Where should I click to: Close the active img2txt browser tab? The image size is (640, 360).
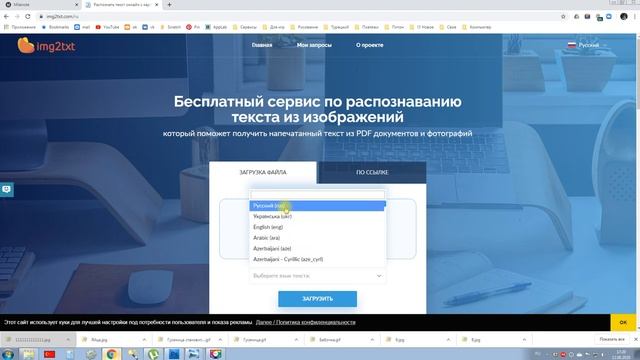point(157,5)
